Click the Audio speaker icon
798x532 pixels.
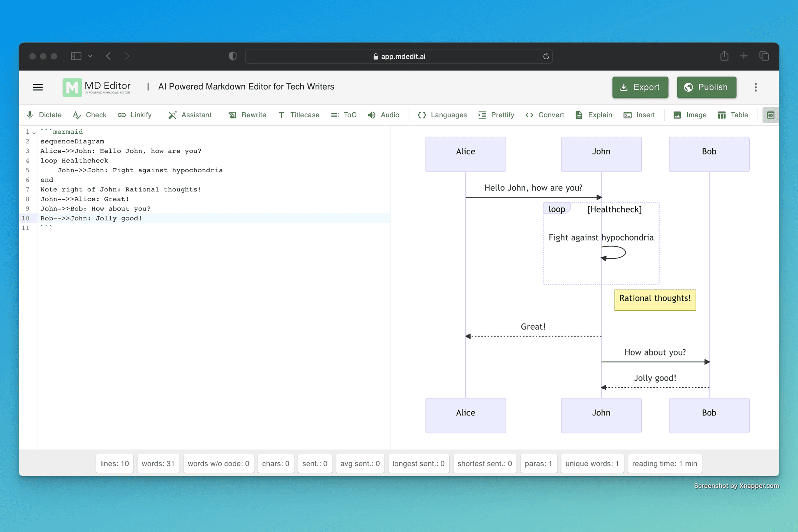tap(372, 115)
